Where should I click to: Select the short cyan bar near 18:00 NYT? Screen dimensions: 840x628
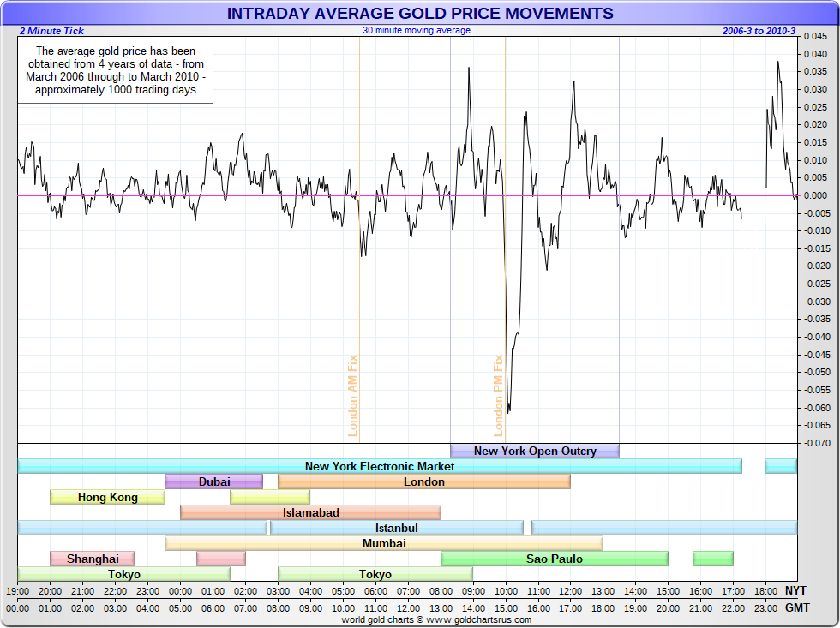pos(781,467)
